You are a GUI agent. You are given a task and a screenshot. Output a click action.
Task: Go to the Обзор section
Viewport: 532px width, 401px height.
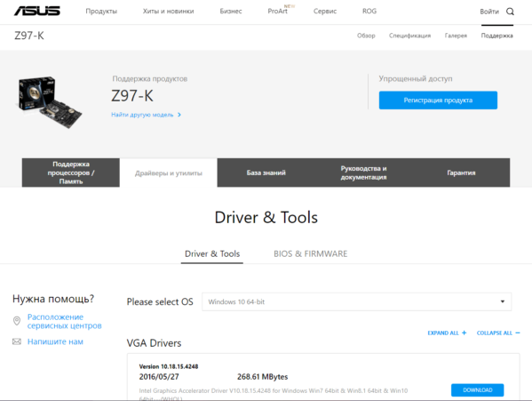[366, 36]
